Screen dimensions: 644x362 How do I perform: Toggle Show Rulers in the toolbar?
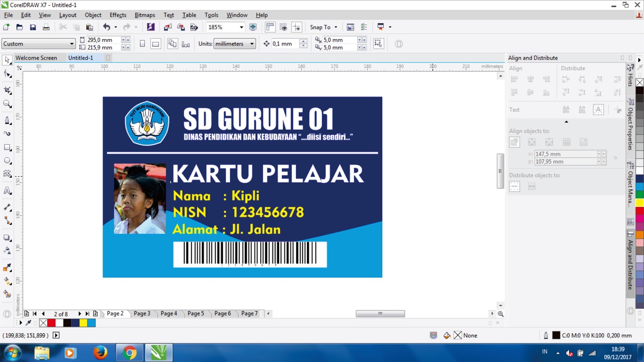(270, 27)
